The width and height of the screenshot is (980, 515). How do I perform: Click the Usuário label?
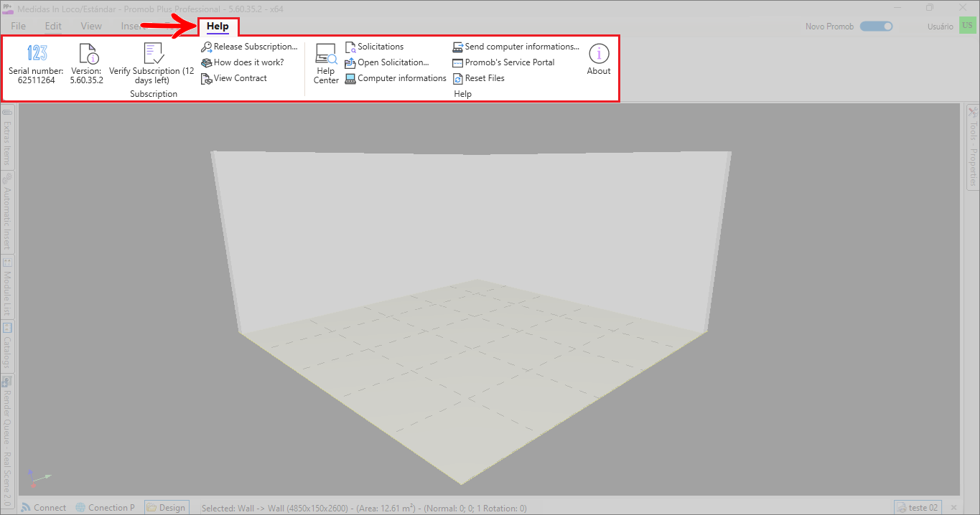(941, 27)
